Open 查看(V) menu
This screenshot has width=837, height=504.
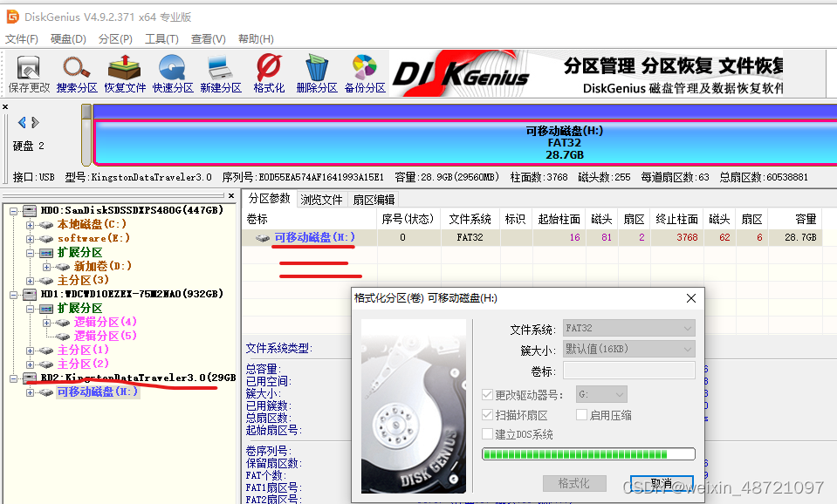209,39
